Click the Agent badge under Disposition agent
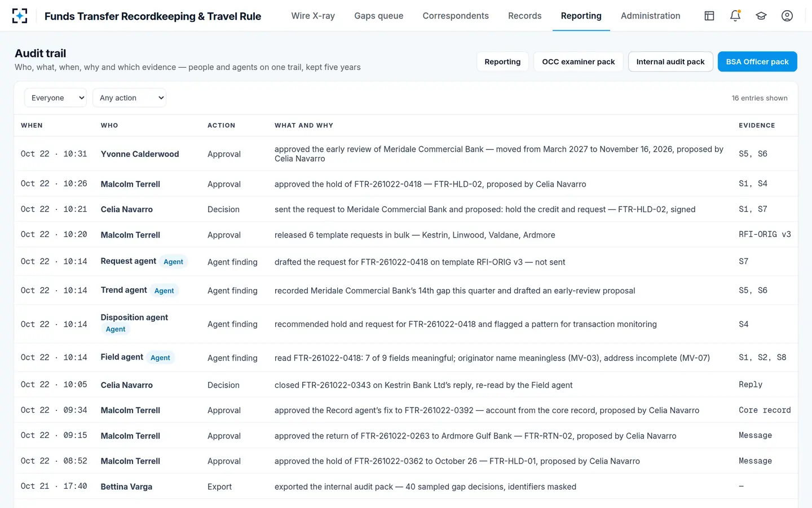This screenshot has height=508, width=812. tap(116, 329)
